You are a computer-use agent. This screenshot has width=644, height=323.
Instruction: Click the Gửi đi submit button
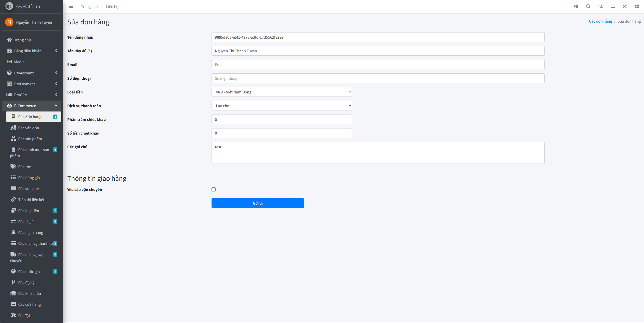point(258,203)
